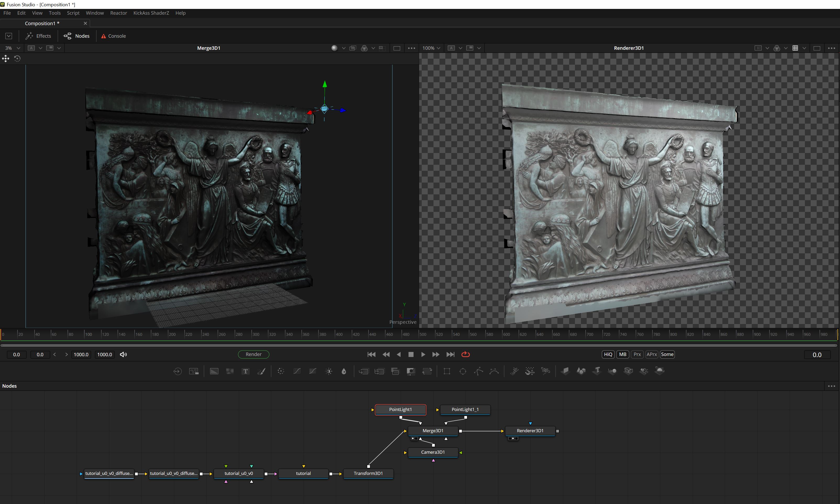Open the 3% zoom dropdown in left viewer
This screenshot has width=840, height=504.
point(13,48)
